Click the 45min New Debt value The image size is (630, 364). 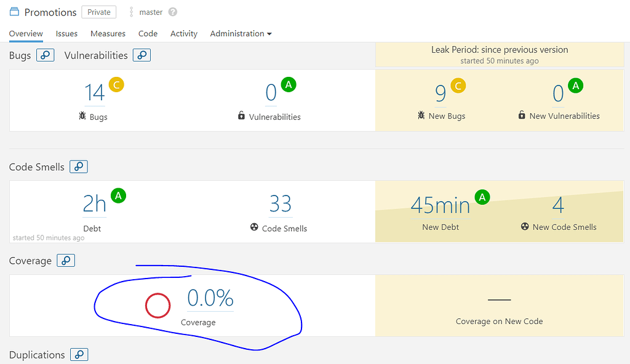441,205
